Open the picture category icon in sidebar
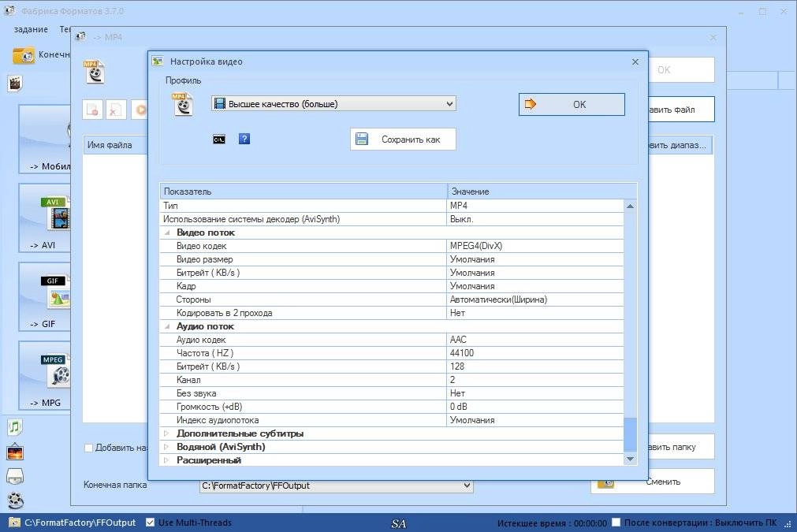Screen dimensions: 797x532 15,452
